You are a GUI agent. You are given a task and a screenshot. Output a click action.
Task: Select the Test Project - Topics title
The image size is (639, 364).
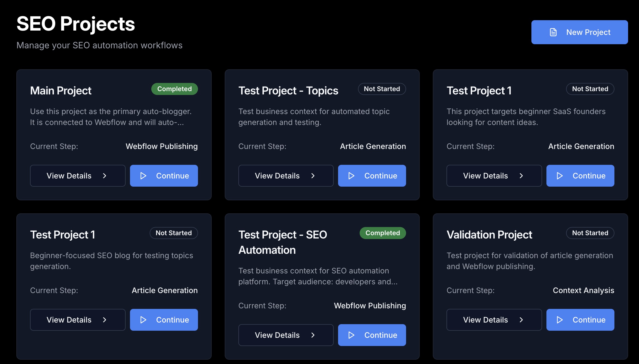pos(288,91)
